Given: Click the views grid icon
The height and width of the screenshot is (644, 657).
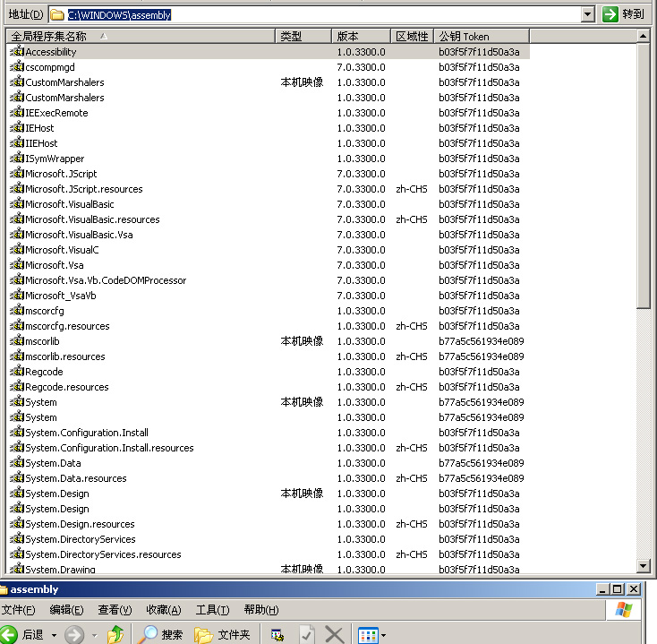Looking at the screenshot, I should 368,636.
